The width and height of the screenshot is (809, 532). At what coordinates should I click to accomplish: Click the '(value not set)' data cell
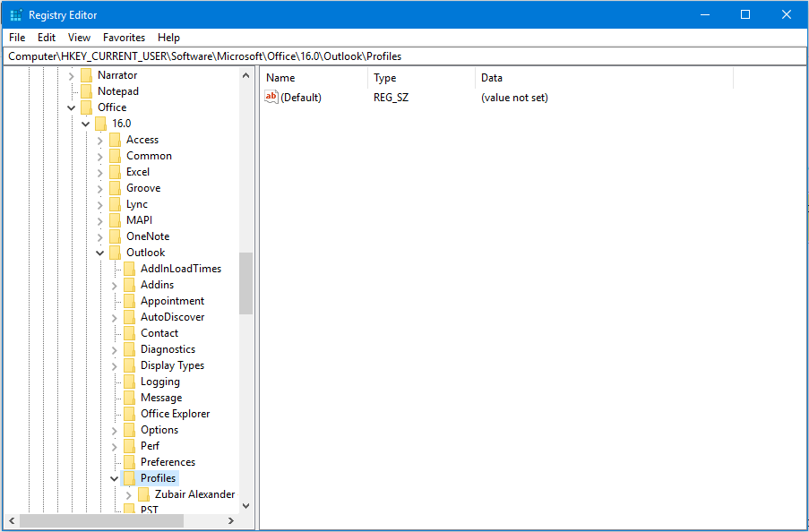click(514, 98)
